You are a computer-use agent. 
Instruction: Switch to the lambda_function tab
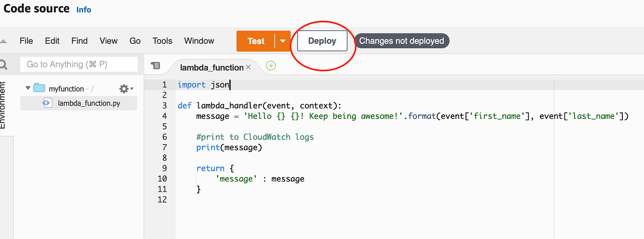coord(212,67)
